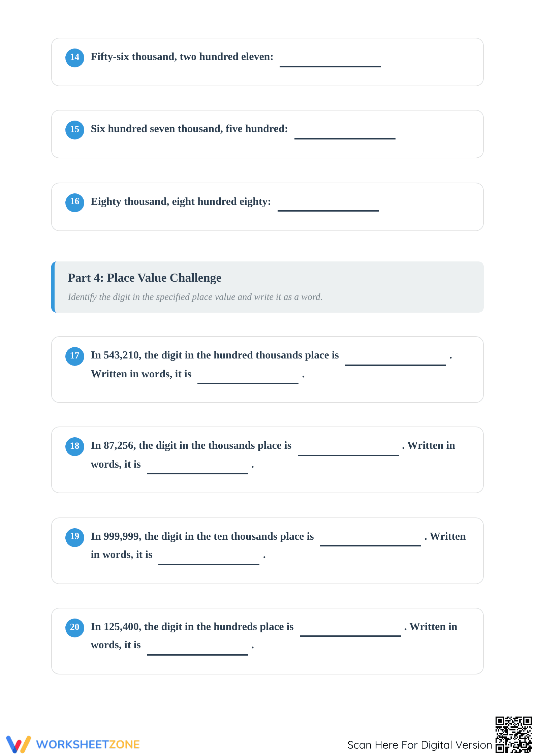Click the question 15 number badge
Image resolution: width=535 pixels, height=756 pixels.
74,130
